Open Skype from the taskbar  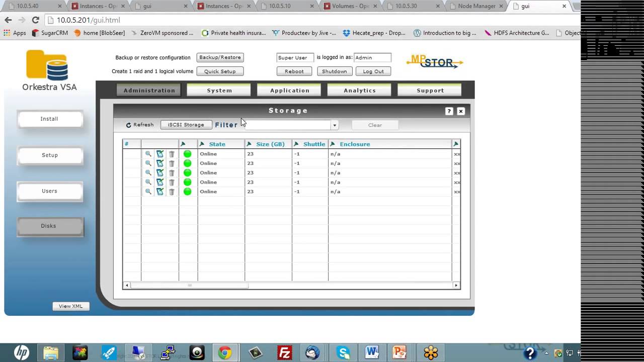344,352
